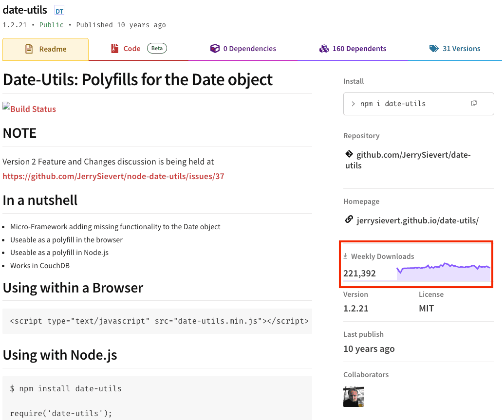Click the Beta badge beside Code

(x=157, y=48)
